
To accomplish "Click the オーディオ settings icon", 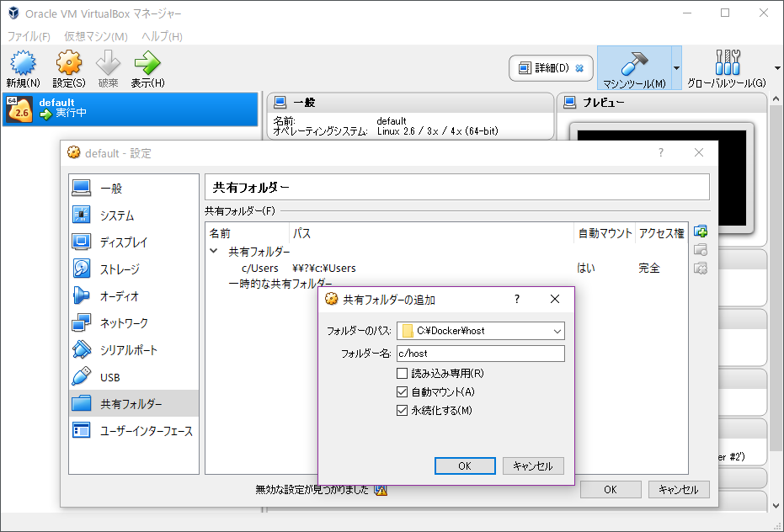I will [x=81, y=295].
